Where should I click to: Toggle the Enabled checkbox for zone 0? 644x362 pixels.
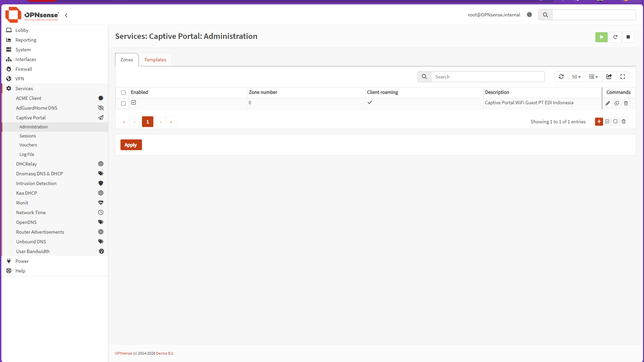pos(134,103)
